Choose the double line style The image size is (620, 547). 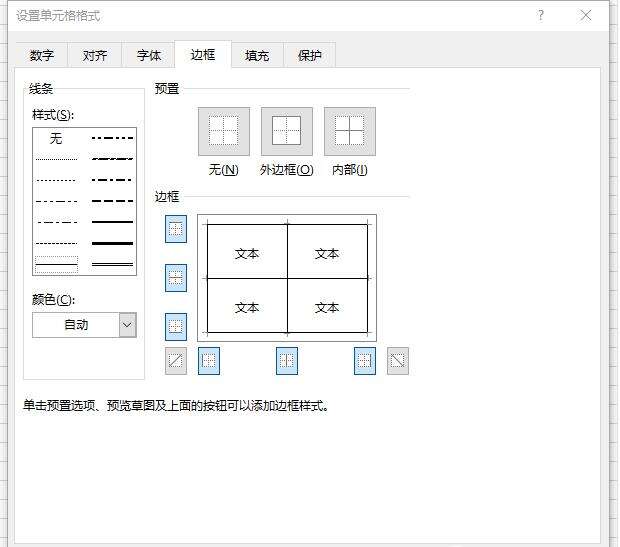pos(112,264)
